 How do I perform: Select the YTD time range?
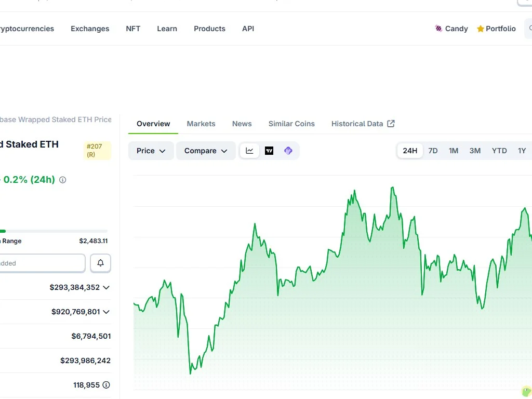pyautogui.click(x=499, y=151)
